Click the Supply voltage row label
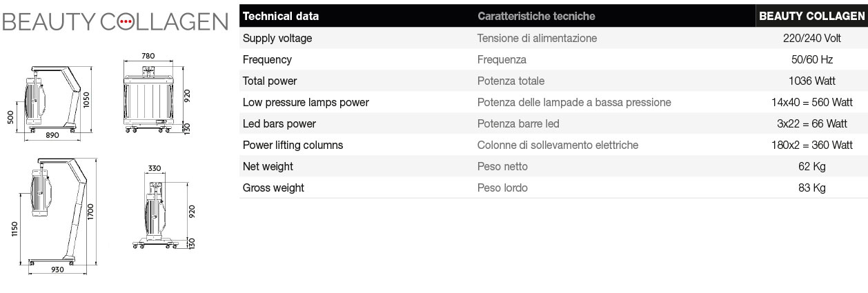Screen dimensions: 868x293 pyautogui.click(x=277, y=39)
